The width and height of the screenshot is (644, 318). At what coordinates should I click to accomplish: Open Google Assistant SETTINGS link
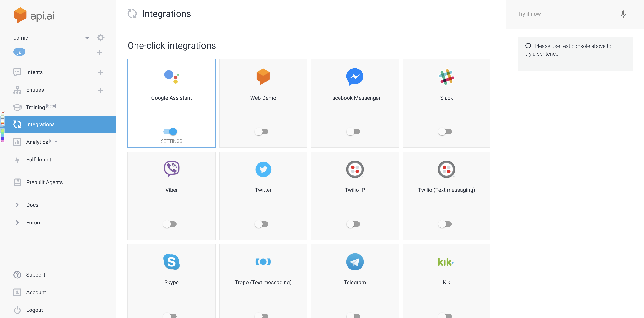pos(172,141)
